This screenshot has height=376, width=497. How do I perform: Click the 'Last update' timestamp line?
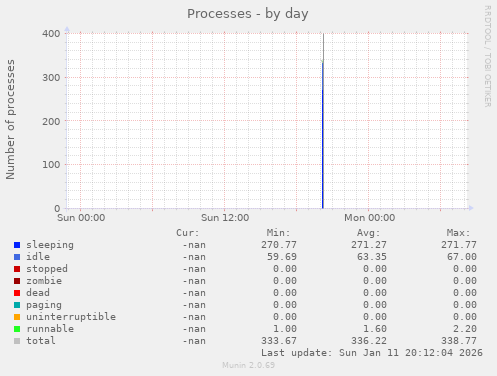(x=372, y=353)
